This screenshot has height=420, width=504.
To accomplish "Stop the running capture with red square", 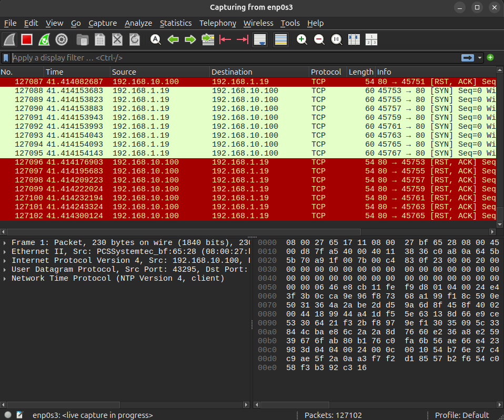I will 27,40.
